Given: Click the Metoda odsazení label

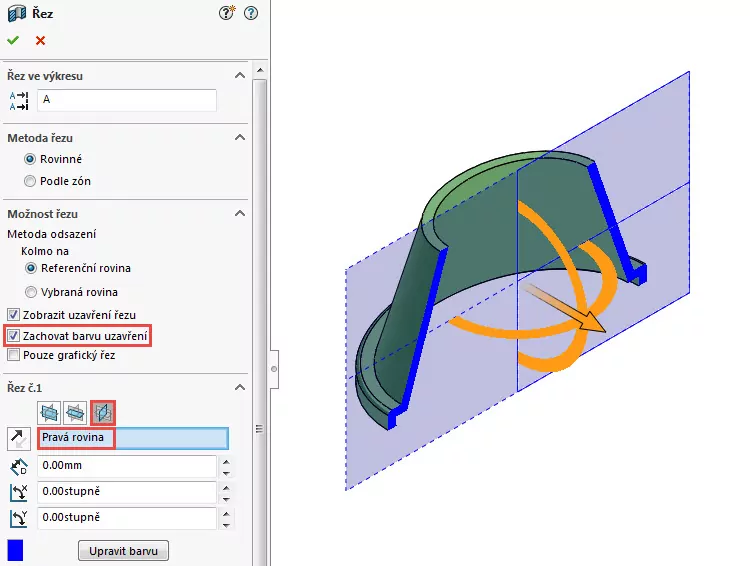Looking at the screenshot, I should (x=52, y=234).
